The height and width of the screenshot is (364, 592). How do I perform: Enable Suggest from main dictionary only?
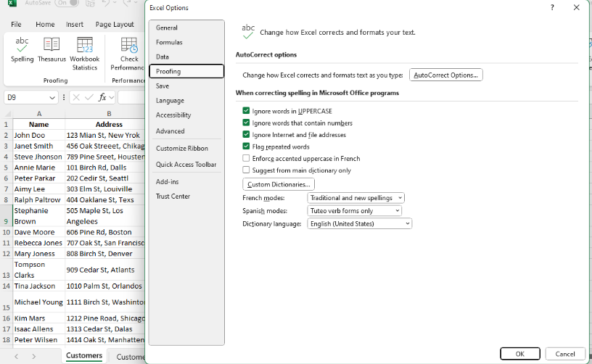coord(246,170)
